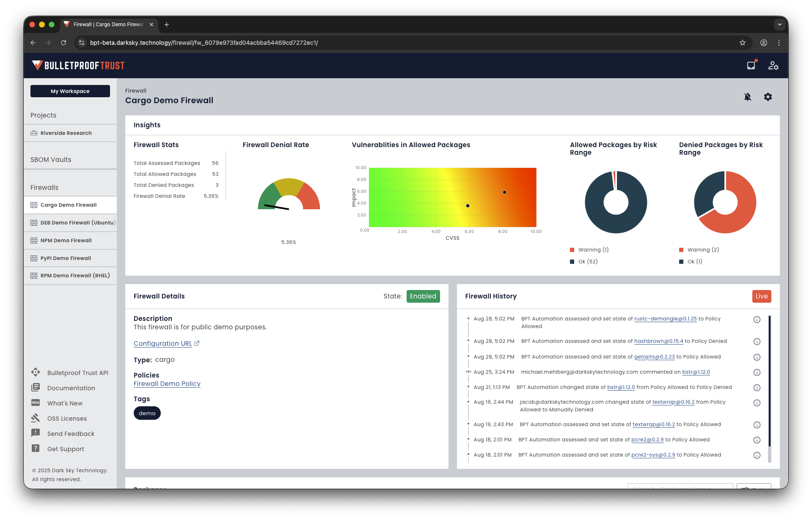Click the Warning (1) legend swatch for Allowed Packages
The height and width of the screenshot is (520, 812).
572,250
